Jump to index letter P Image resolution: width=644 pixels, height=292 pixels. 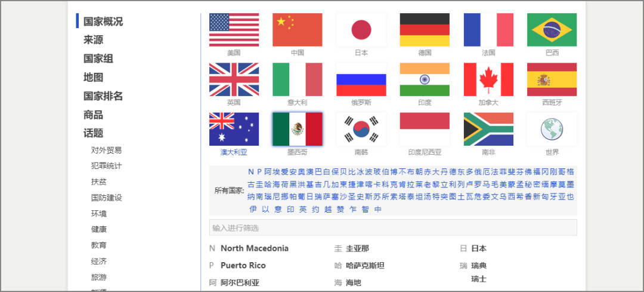pyautogui.click(x=259, y=171)
